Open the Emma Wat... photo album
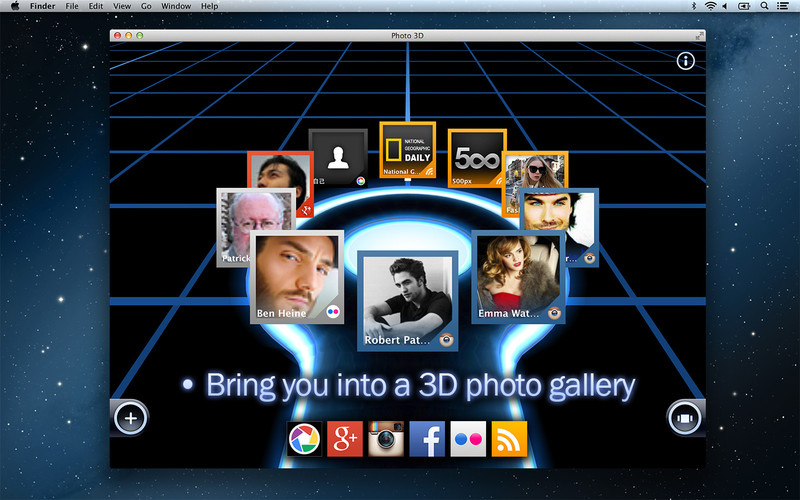The height and width of the screenshot is (500, 800). coord(518,277)
